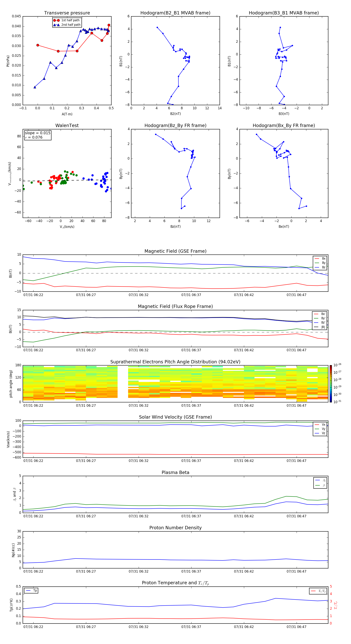Click the 'Pt(nPa)' y-axis label
The image size is (351, 644).
pos(8,61)
